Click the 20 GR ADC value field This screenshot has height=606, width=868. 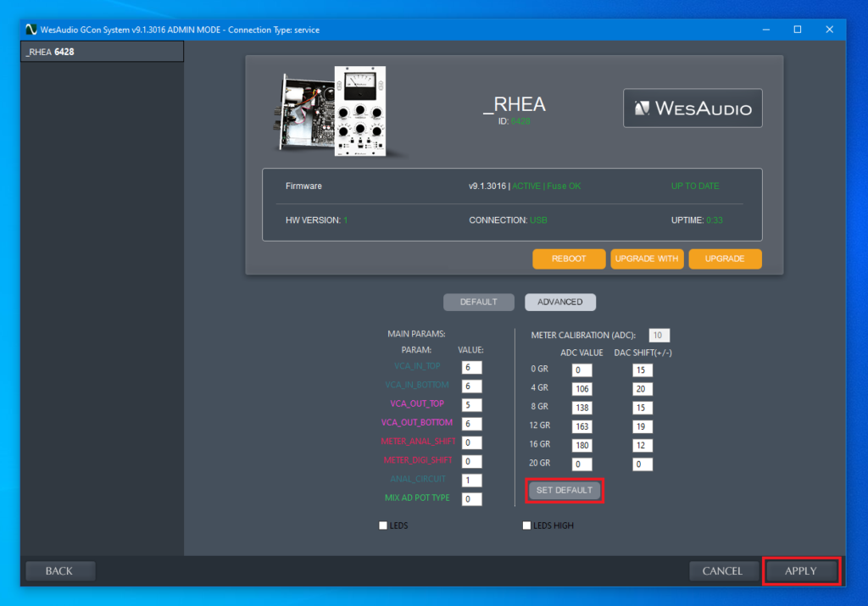tap(581, 464)
